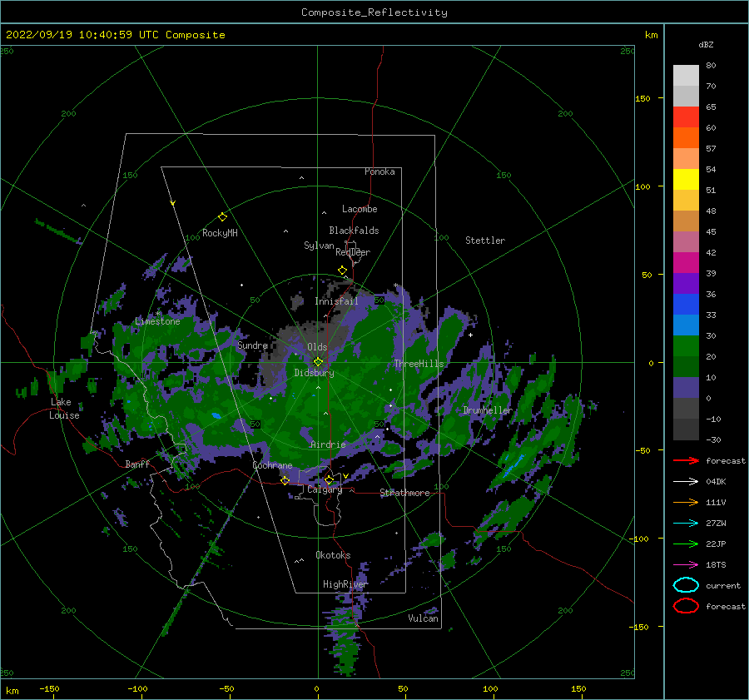Click the Sundre city label
The width and height of the screenshot is (749, 700).
point(253,345)
